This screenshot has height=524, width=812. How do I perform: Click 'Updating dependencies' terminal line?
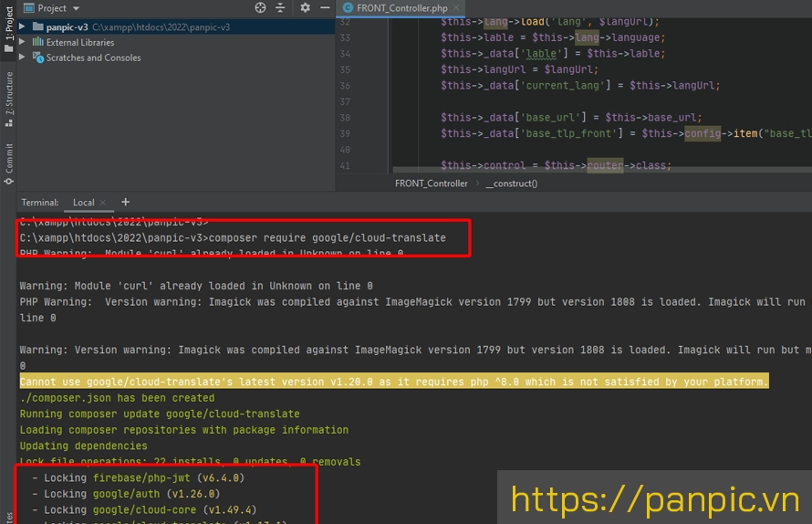coord(83,446)
